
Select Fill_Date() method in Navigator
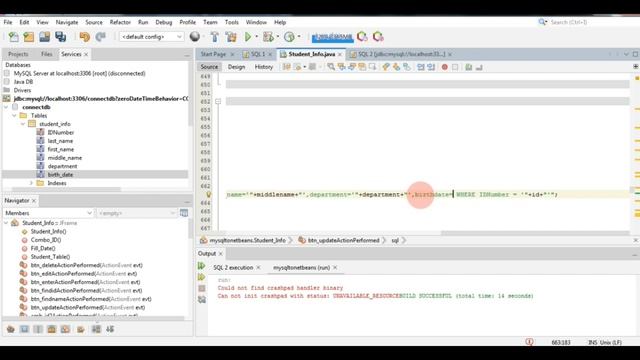pos(43,248)
